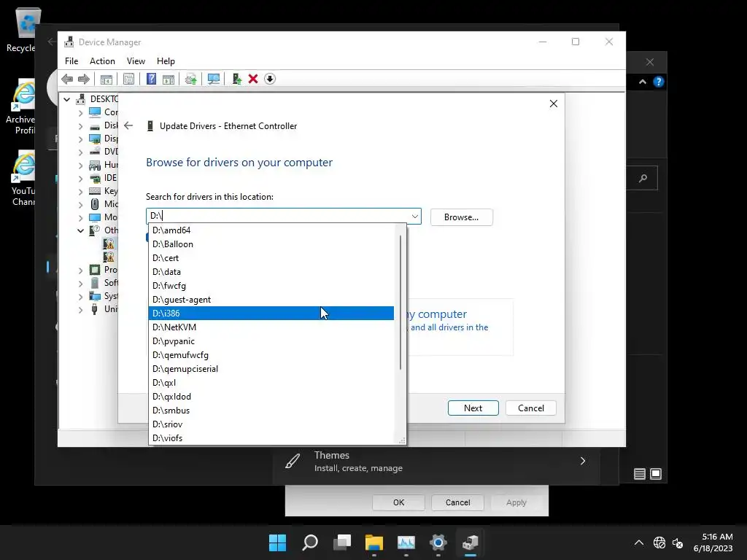Select second warning device under Other devices
Screen dimensions: 747x560
pos(109,257)
